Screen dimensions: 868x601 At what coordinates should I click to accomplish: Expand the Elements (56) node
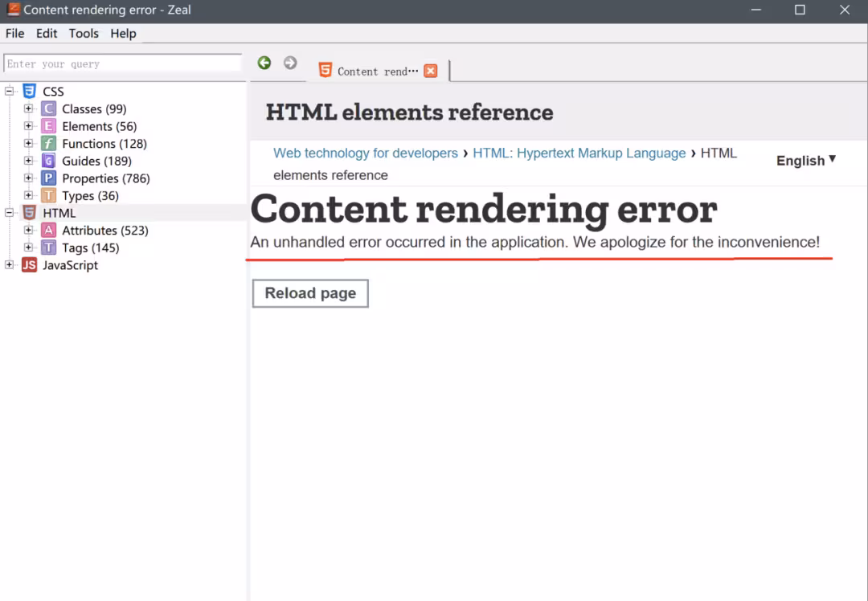tap(28, 126)
